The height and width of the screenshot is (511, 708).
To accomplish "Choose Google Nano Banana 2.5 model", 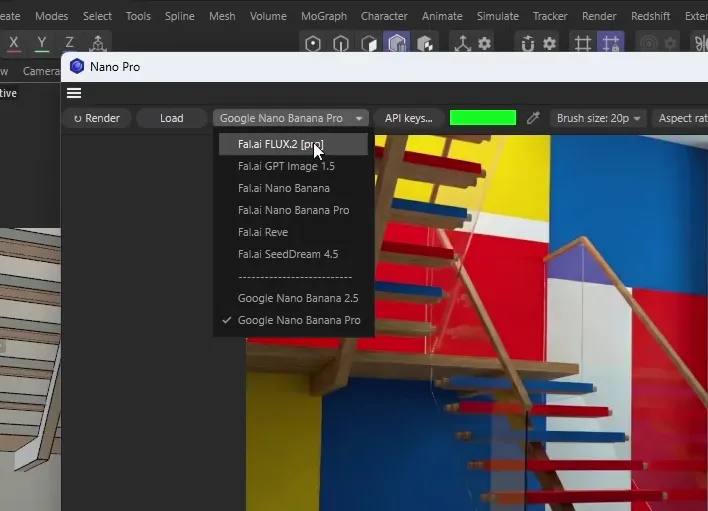I will (293, 298).
